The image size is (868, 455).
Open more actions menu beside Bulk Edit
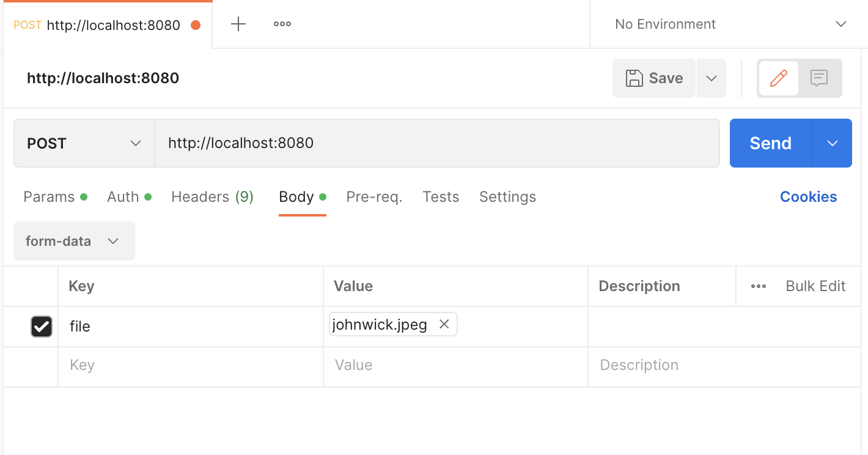(x=758, y=286)
